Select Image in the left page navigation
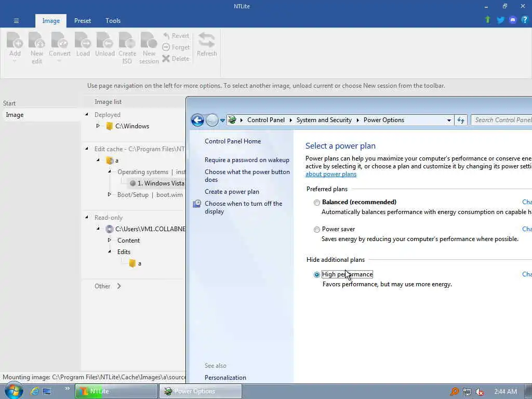532x399 pixels. coord(41,115)
